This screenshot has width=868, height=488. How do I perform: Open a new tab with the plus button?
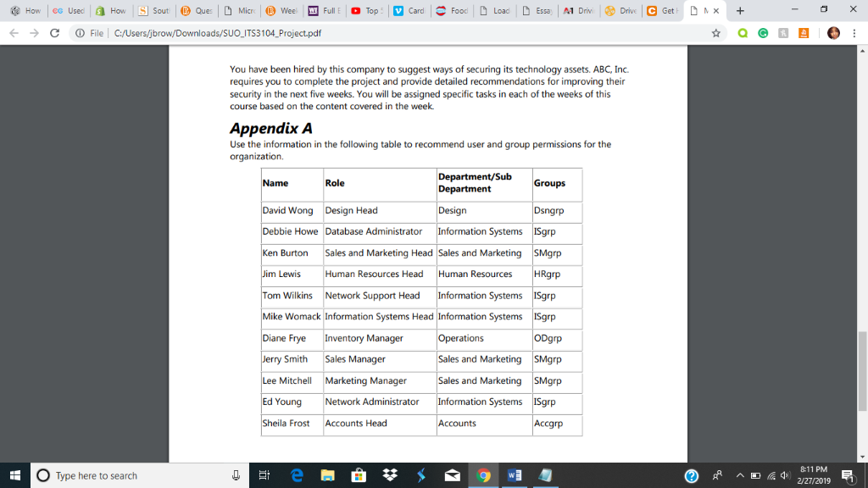(739, 12)
